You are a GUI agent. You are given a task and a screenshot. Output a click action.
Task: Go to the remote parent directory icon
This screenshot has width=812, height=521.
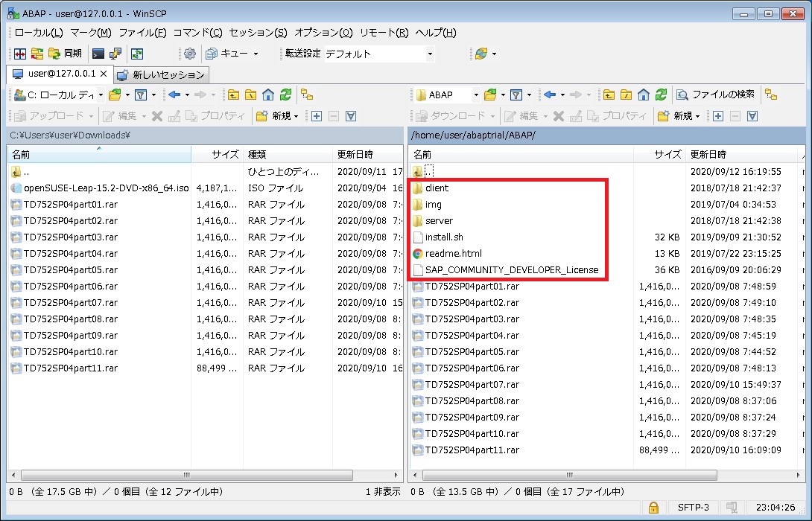[x=609, y=95]
